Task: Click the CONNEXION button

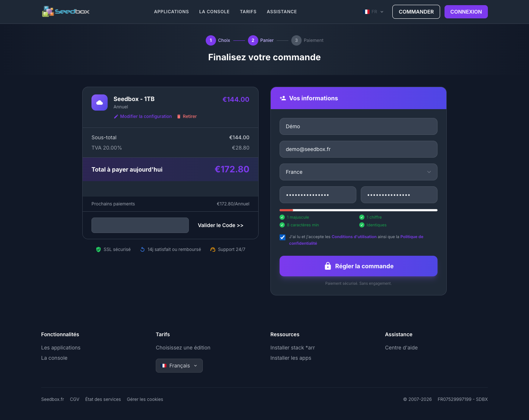Action: point(466,12)
